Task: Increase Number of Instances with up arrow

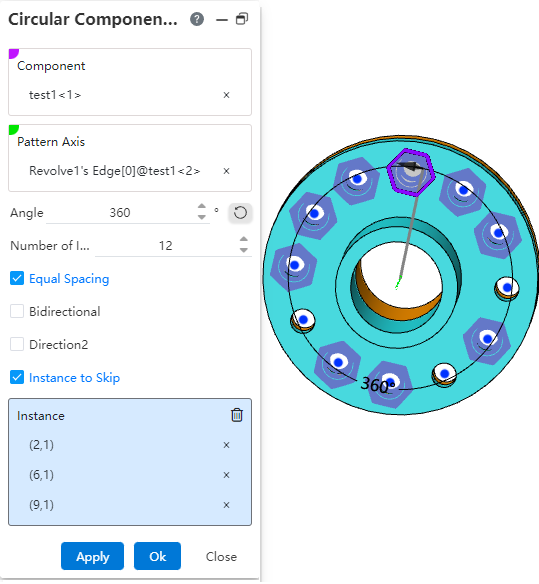Action: click(244, 239)
